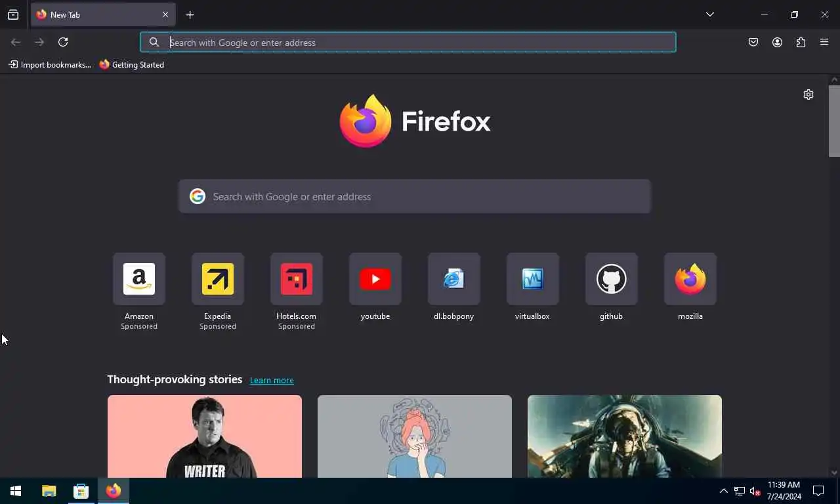Expand the list all tabs dropdown
Screen dimensions: 840x504
710,14
